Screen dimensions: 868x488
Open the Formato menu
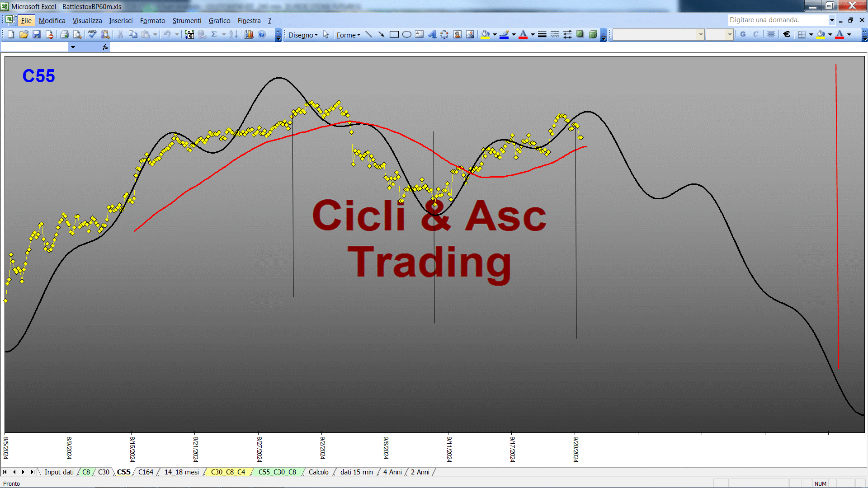coord(152,21)
